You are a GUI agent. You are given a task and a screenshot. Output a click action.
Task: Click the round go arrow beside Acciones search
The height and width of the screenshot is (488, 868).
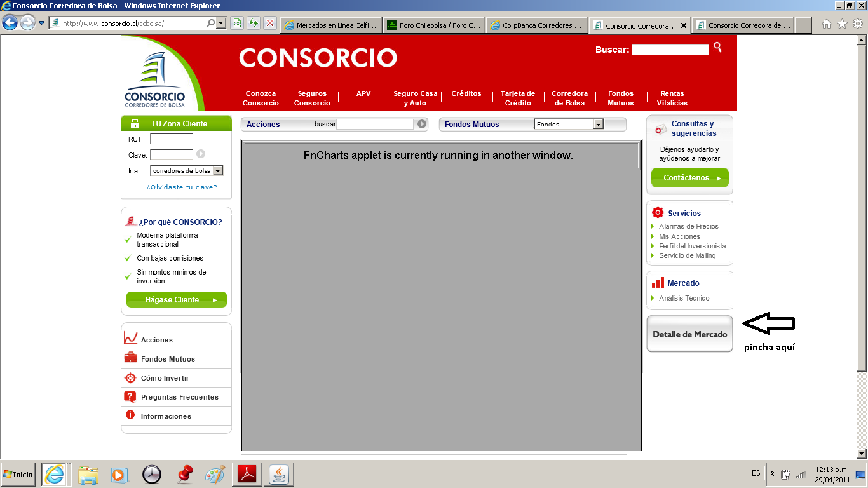(x=422, y=124)
